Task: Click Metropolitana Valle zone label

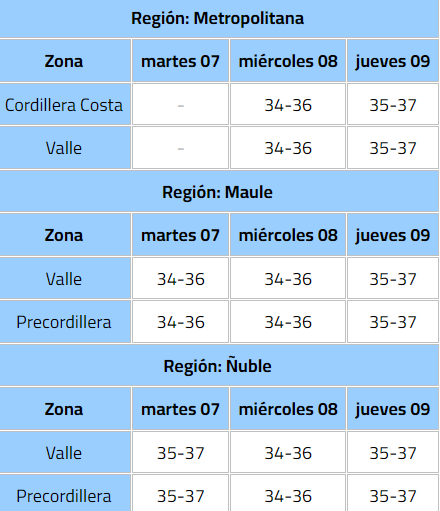Action: coord(65,148)
